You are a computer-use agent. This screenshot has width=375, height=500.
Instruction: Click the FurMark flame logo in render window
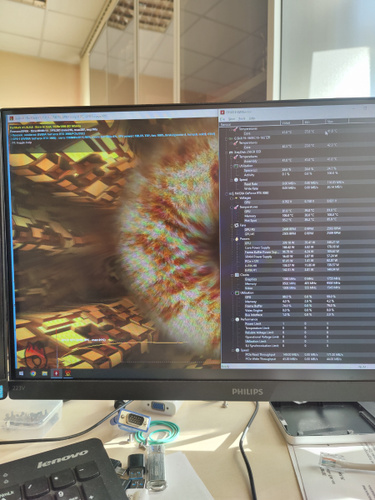click(x=35, y=354)
